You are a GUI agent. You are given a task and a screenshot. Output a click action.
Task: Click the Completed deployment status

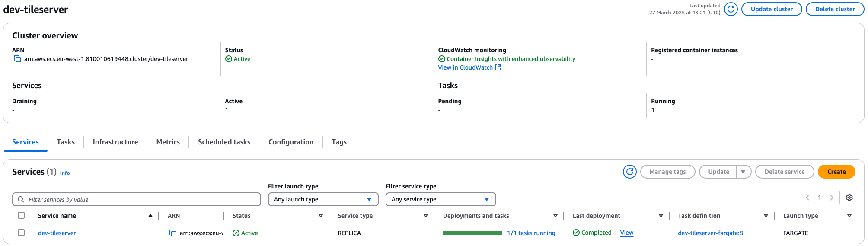[592, 233]
